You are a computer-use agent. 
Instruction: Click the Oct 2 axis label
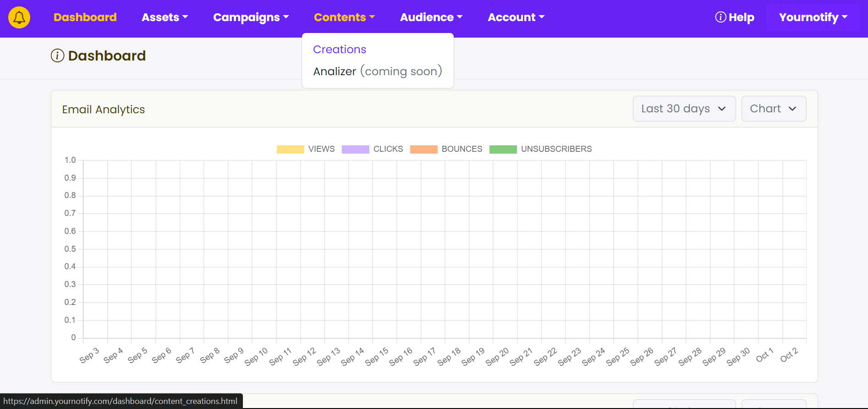pyautogui.click(x=789, y=355)
